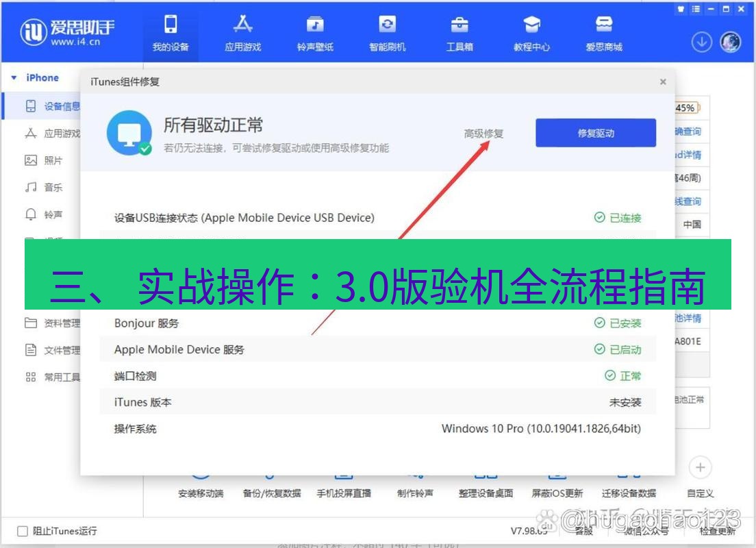Switch to 铃声壁纸 section
756x548 pixels.
tap(315, 33)
